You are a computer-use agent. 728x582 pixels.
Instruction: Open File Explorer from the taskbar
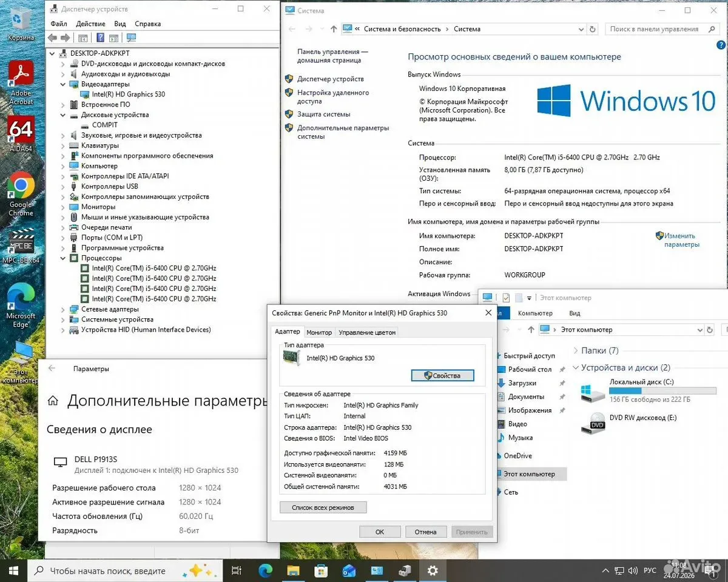[293, 570]
